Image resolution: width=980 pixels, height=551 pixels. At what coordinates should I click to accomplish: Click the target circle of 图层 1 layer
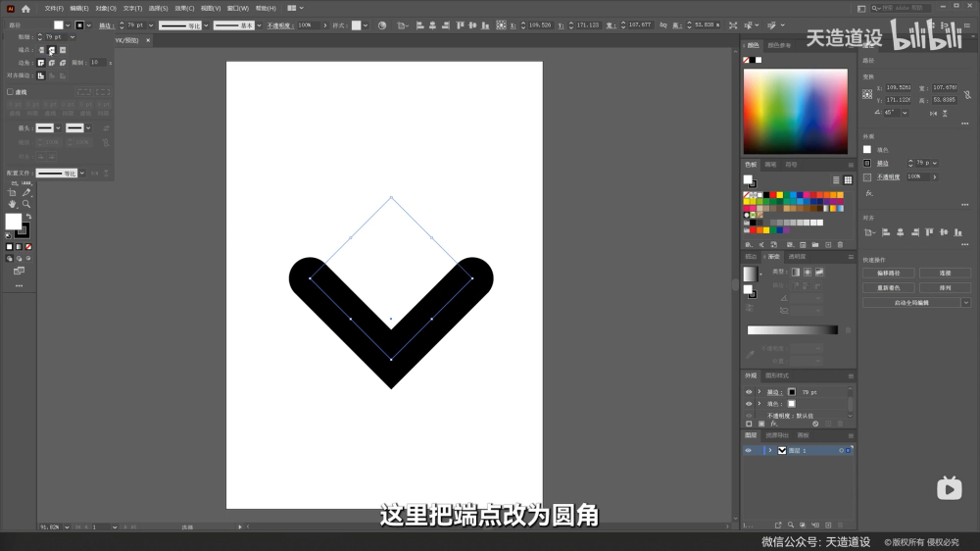(841, 450)
